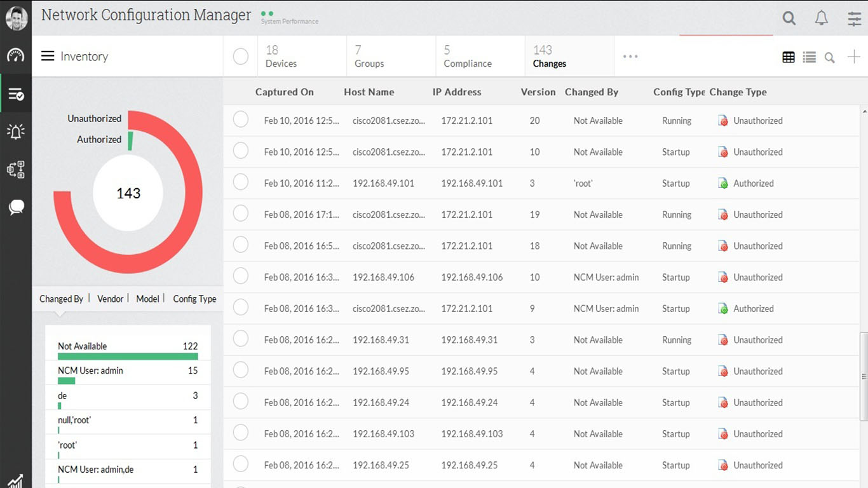Click the plus icon to add a new entry
The width and height of the screenshot is (868, 488).
click(853, 57)
